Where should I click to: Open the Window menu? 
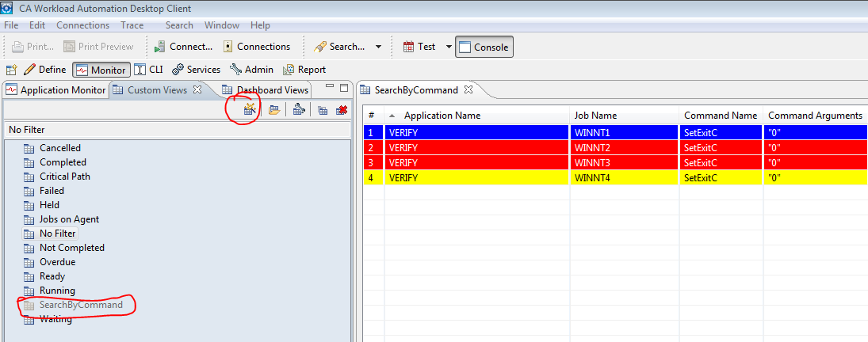tap(222, 25)
